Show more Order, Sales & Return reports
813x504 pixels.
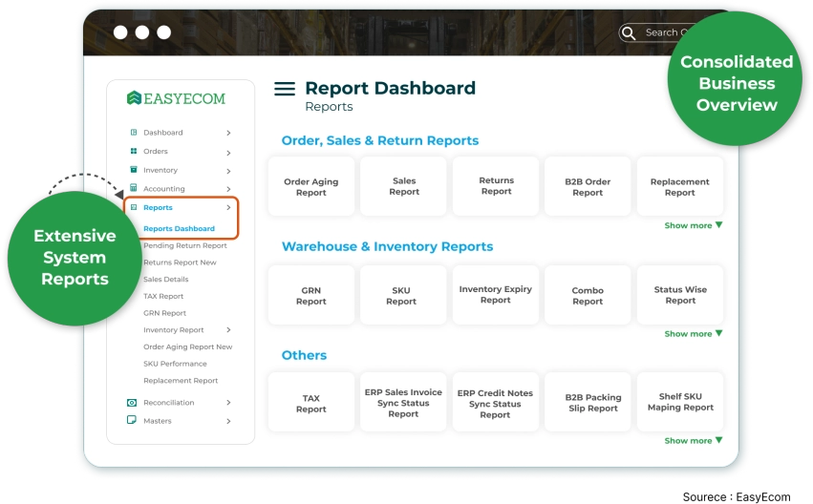coord(694,225)
